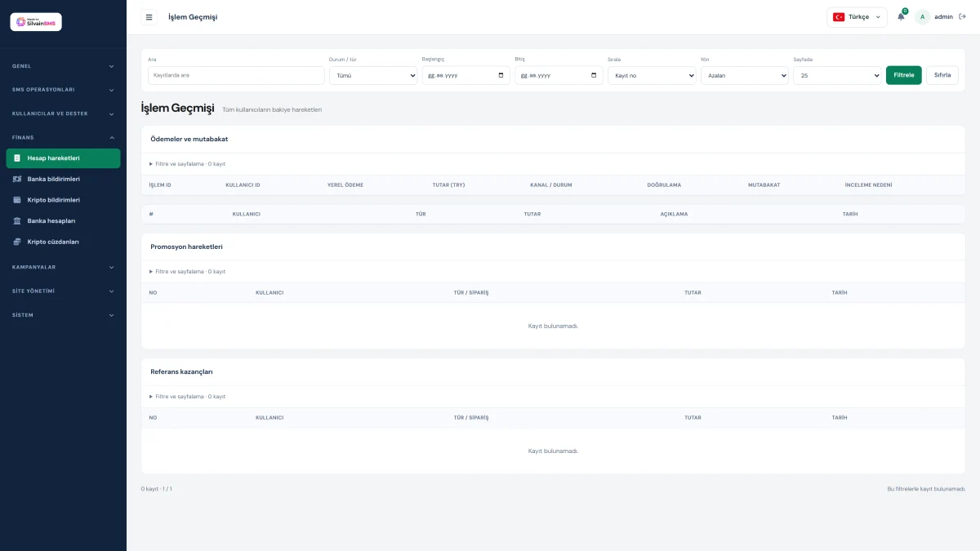Click the Kripto bildirimleri sidebar icon
Viewport: 980px width, 551px height.
[18, 200]
